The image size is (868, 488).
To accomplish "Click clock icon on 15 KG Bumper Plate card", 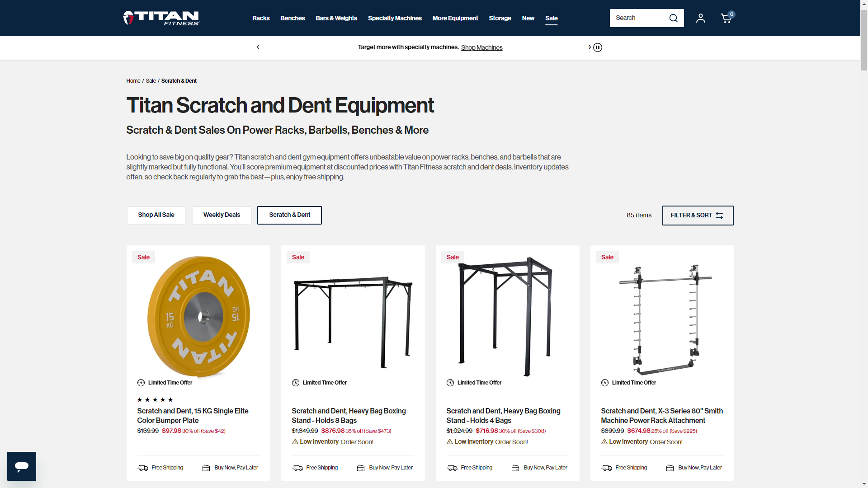I will [141, 383].
